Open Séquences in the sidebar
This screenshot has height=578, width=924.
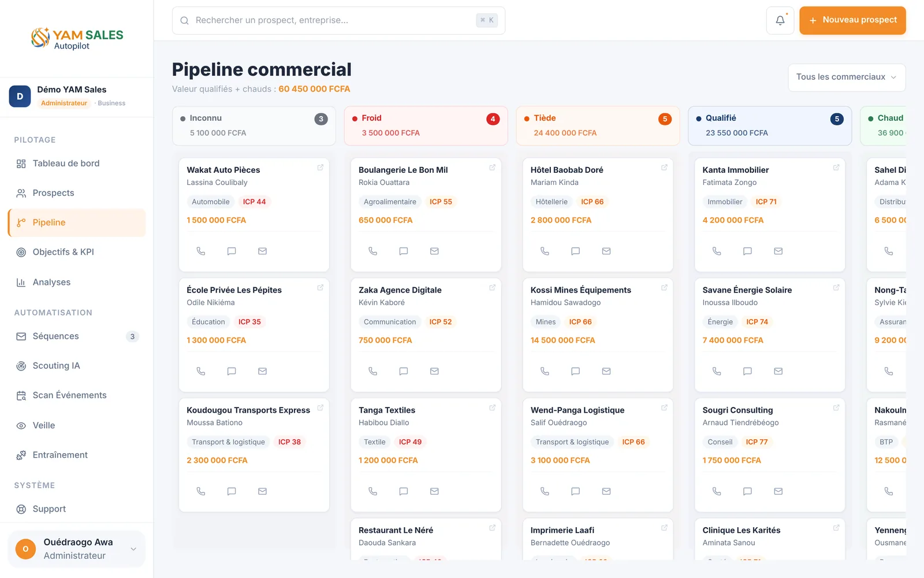77,336
